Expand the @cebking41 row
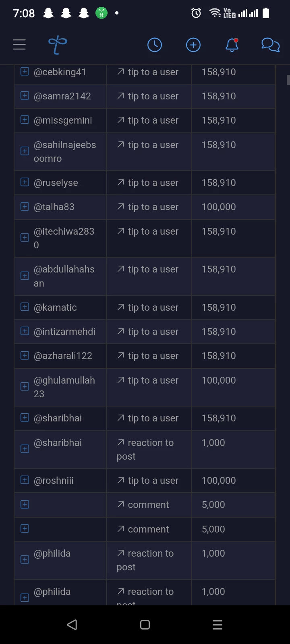The width and height of the screenshot is (290, 644). (25, 71)
